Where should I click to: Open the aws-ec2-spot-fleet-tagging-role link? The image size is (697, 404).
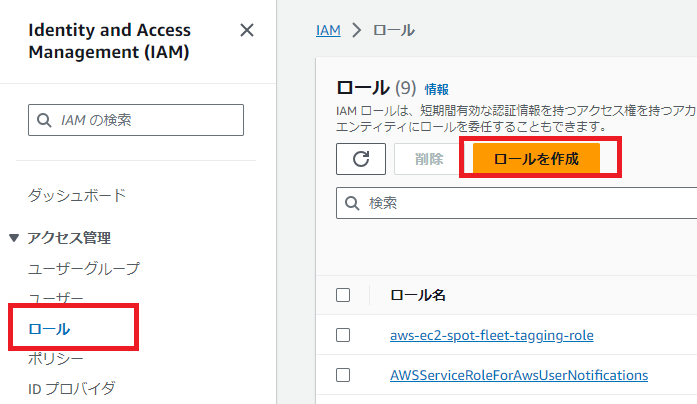point(491,335)
